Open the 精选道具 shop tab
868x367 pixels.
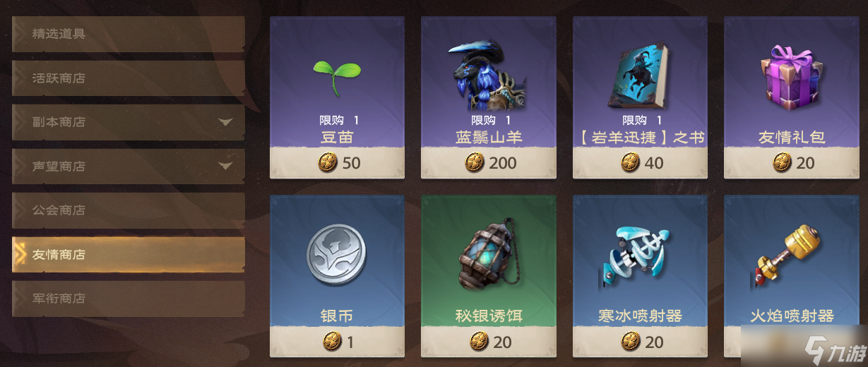tap(129, 34)
